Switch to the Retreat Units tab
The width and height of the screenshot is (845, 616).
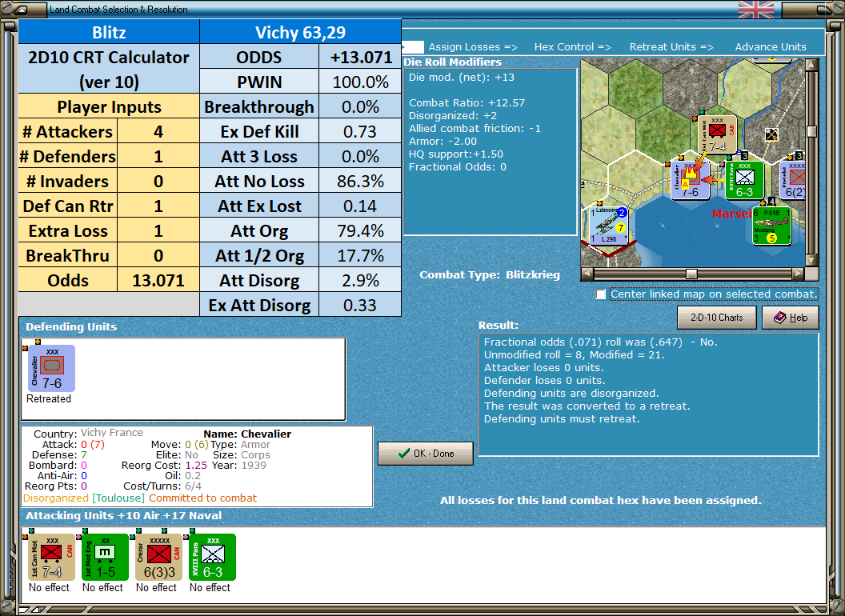coord(671,47)
